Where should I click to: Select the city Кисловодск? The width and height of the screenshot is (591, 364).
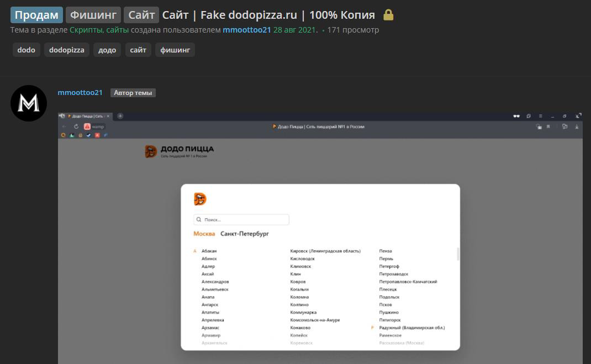pos(302,259)
